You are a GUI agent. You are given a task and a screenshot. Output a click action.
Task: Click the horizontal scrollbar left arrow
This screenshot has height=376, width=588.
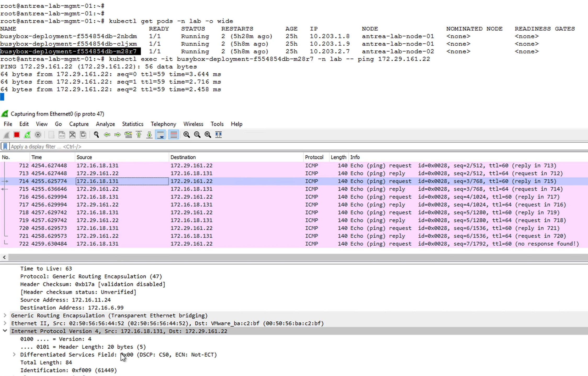pyautogui.click(x=4, y=257)
